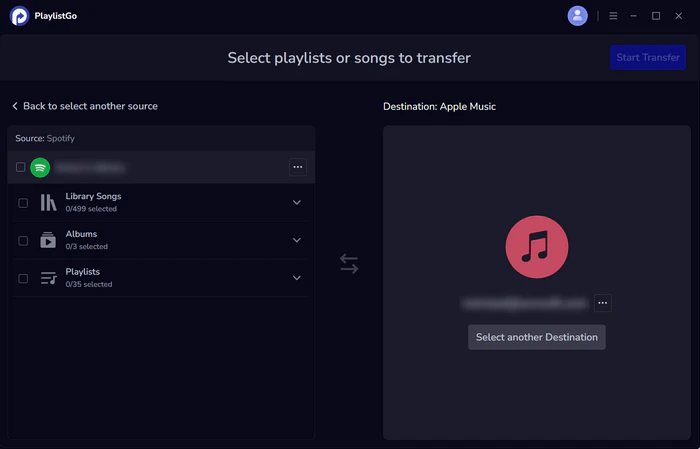The height and width of the screenshot is (449, 700).
Task: Check the Albums checkbox
Action: [23, 241]
